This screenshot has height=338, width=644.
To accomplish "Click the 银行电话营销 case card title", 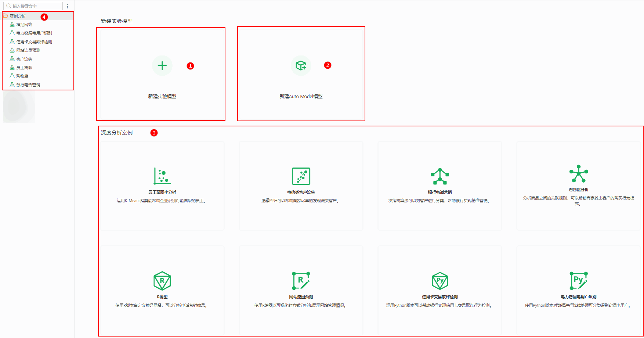I will (x=440, y=192).
